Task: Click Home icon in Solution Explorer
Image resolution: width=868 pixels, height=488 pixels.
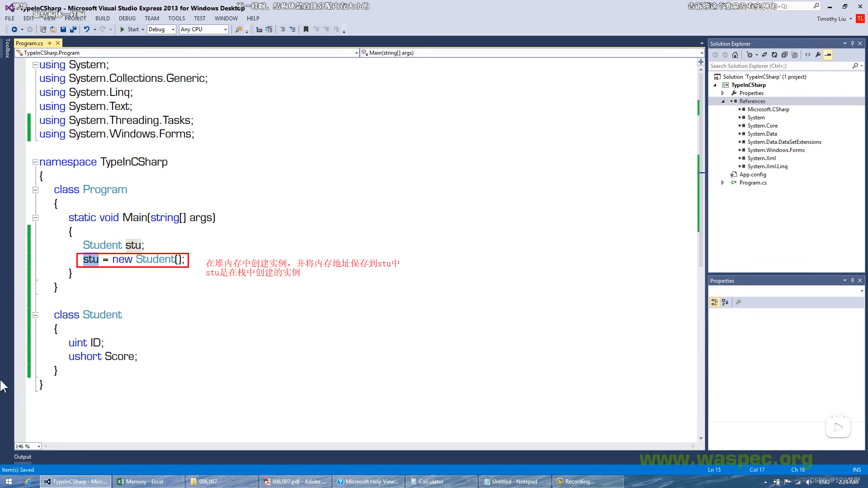Action: tap(735, 55)
